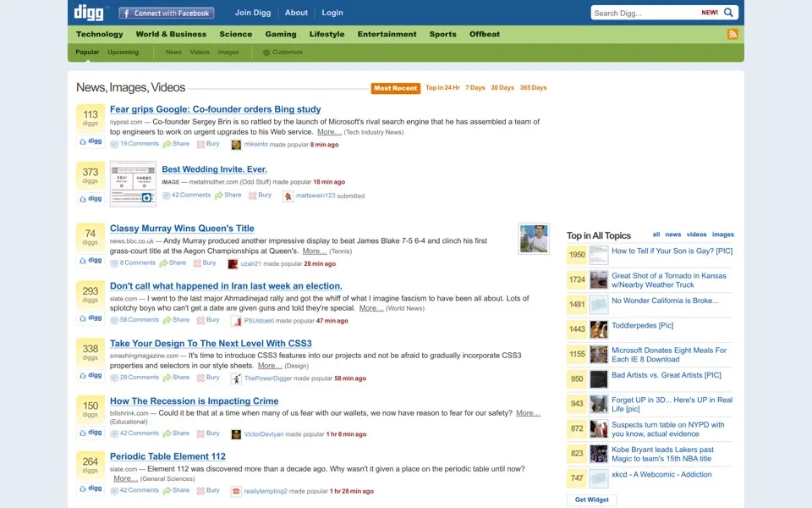This screenshot has width=812, height=508.
Task: Bury the Fear grips Google story
Action: click(x=208, y=144)
